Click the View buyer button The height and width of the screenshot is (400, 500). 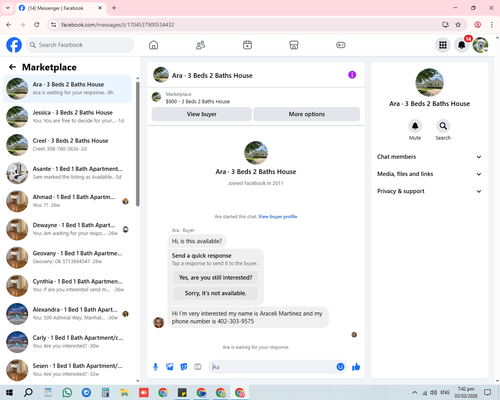coord(202,114)
